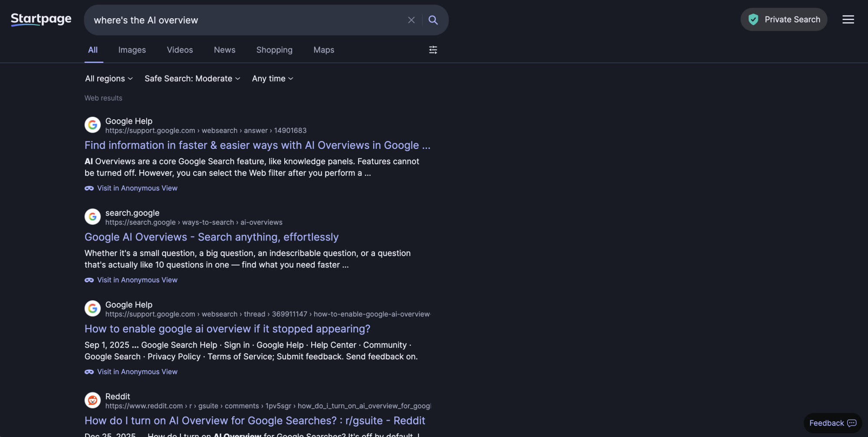Screen dimensions: 868x437
Task: Click the reddit.com gsuite comments URL
Action: tap(268, 406)
